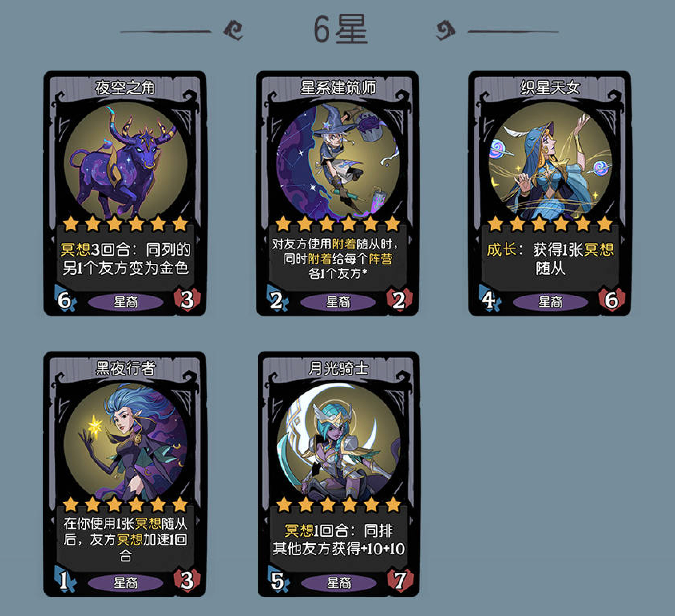Click attack value 5 icon on 月光骑士
This screenshot has height=616, width=675.
pos(278,580)
